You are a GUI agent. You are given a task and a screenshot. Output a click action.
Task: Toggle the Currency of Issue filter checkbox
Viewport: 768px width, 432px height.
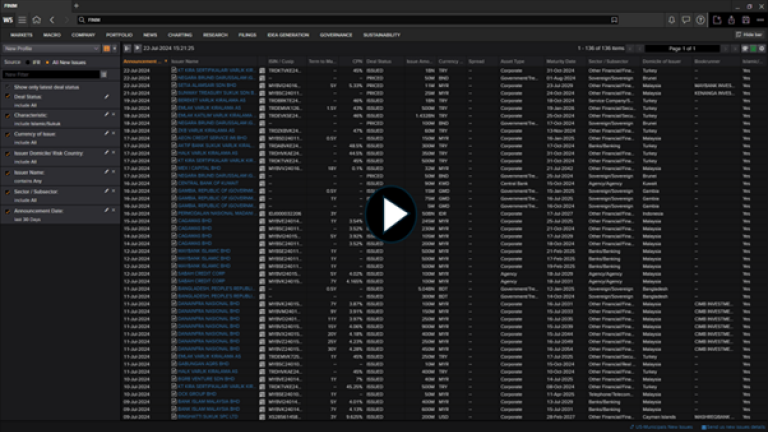click(7, 133)
